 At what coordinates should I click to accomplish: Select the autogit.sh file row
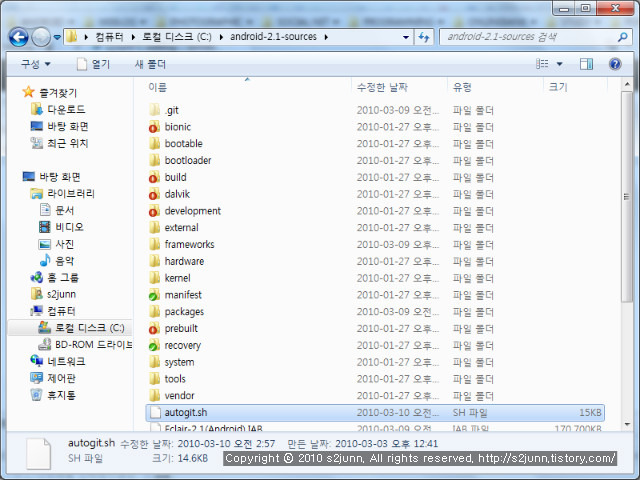(x=375, y=413)
